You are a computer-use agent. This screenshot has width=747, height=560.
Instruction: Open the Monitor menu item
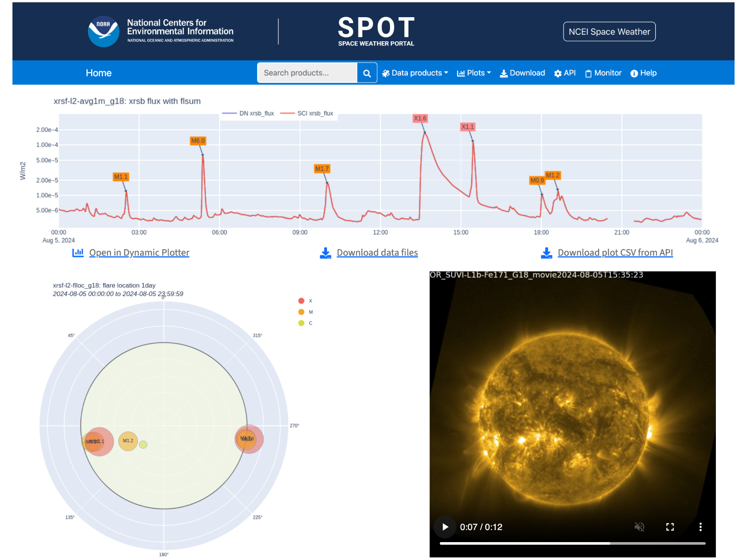click(603, 73)
